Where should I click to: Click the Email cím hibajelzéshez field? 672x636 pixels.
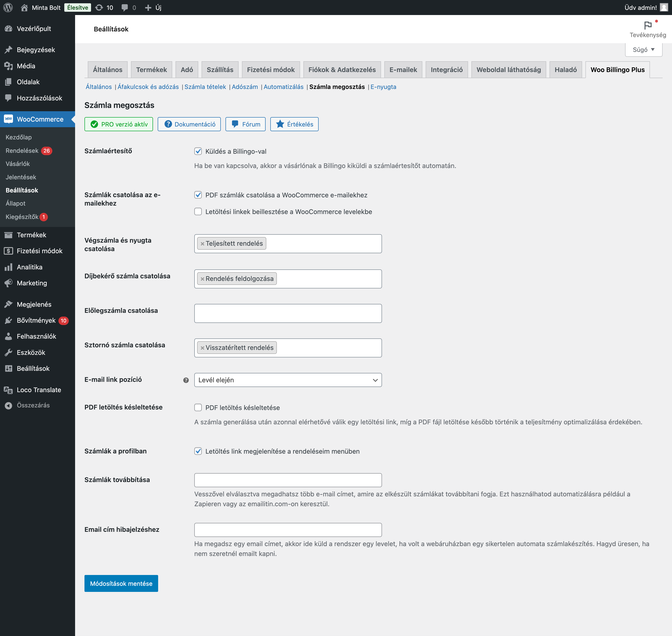288,530
